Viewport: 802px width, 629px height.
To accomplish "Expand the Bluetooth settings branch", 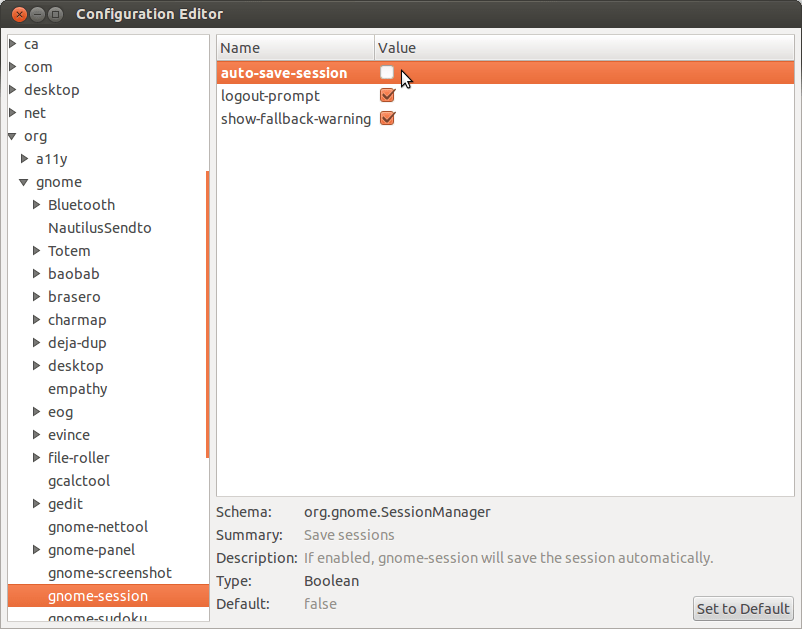I will pyautogui.click(x=36, y=205).
